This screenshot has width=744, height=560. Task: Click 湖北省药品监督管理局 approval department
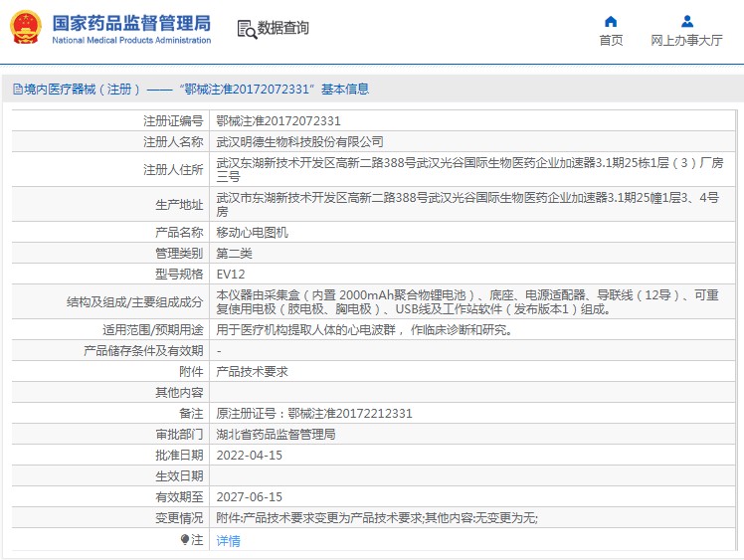276,435
